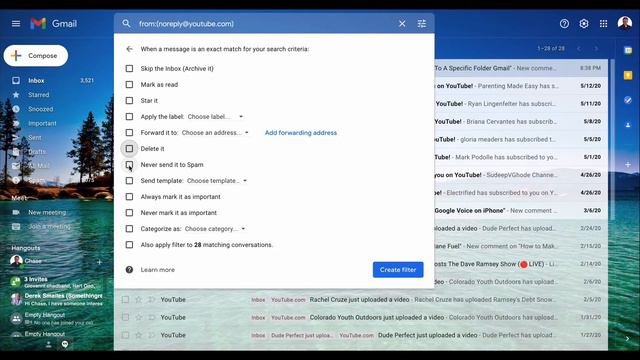Open the Choose an address dropdown

[215, 133]
